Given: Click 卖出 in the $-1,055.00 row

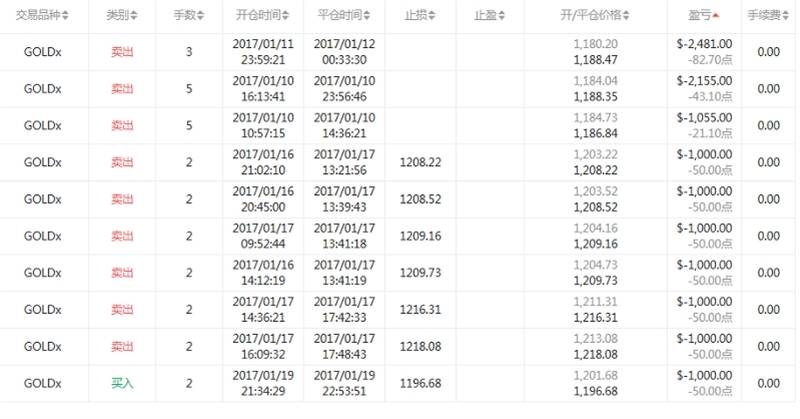Looking at the screenshot, I should pos(122,126).
